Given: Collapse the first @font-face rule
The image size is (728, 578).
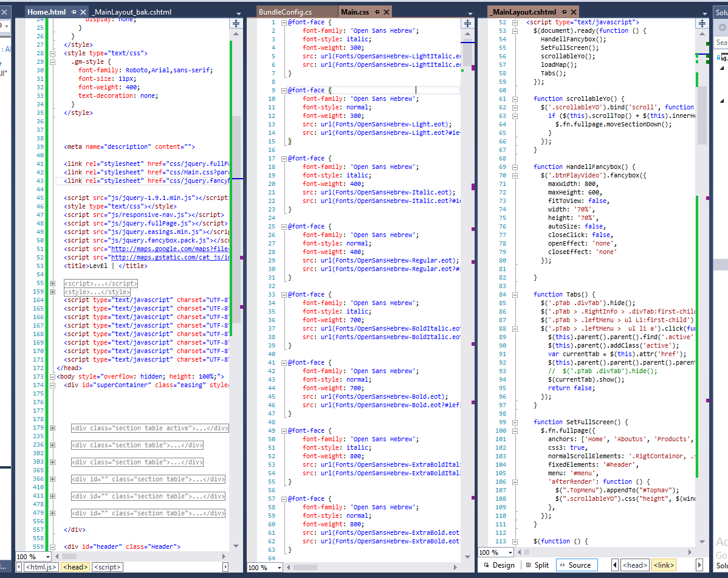Looking at the screenshot, I should click(284, 22).
